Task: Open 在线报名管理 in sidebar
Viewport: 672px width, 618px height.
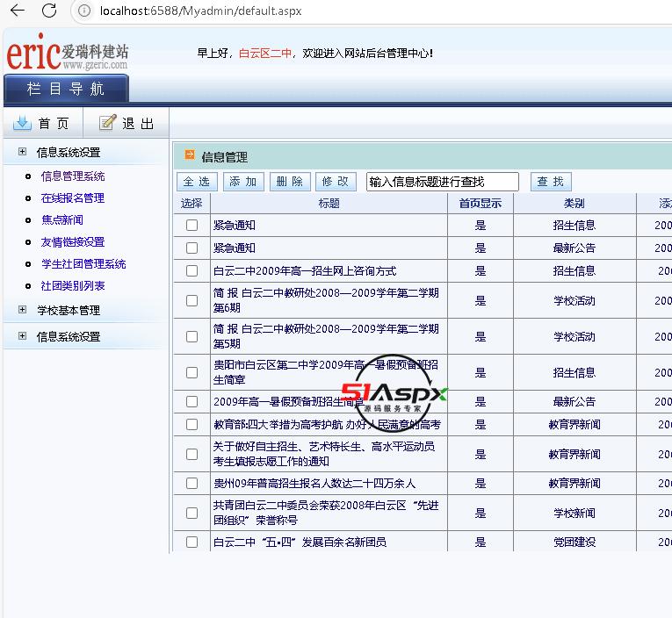Action: tap(72, 198)
